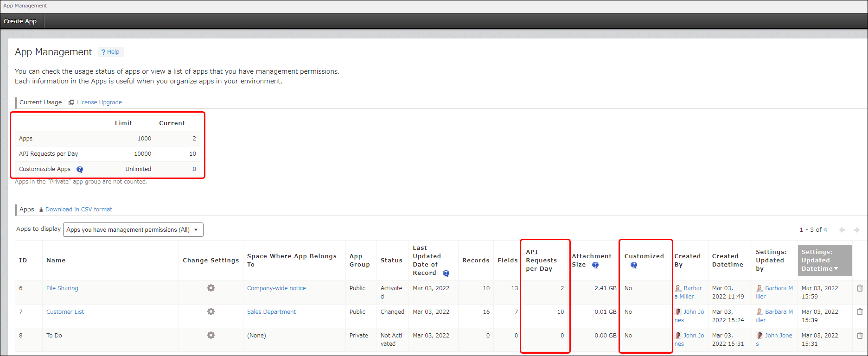Sort by Settings Updated Datetime column
This screenshot has height=356, width=868.
(824, 261)
